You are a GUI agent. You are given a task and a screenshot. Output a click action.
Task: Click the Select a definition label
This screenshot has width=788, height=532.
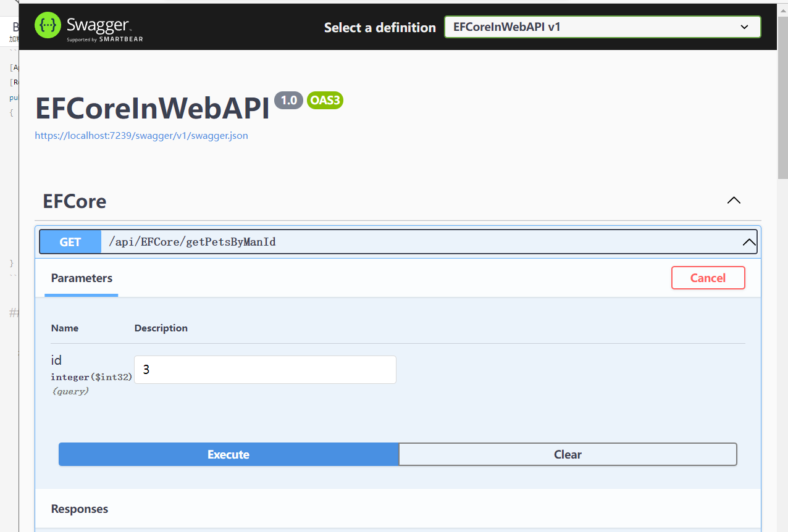[380, 27]
